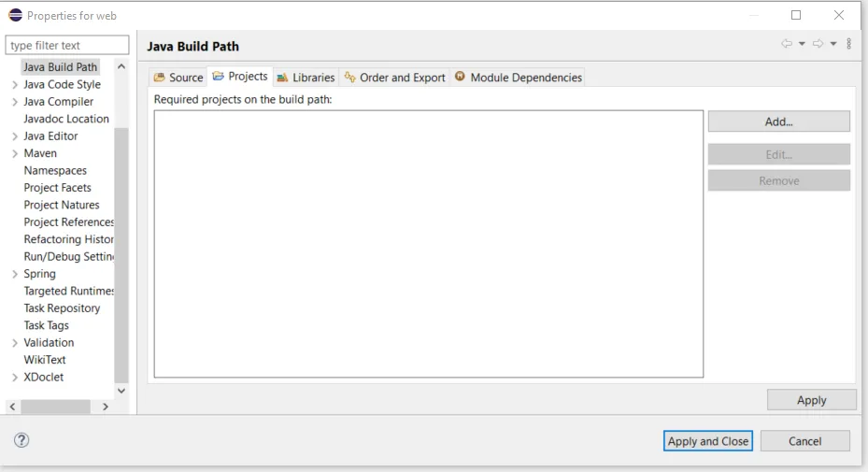This screenshot has width=868, height=472.
Task: Focus the type filter text field
Action: (x=67, y=45)
